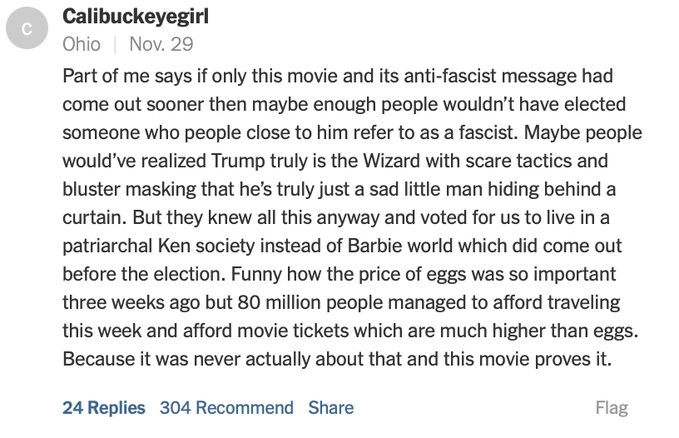
Task: Click the Nov. 29 comment date
Action: click(161, 45)
